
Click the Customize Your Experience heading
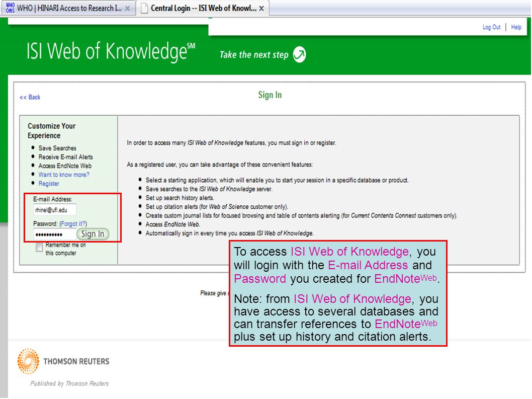click(52, 131)
